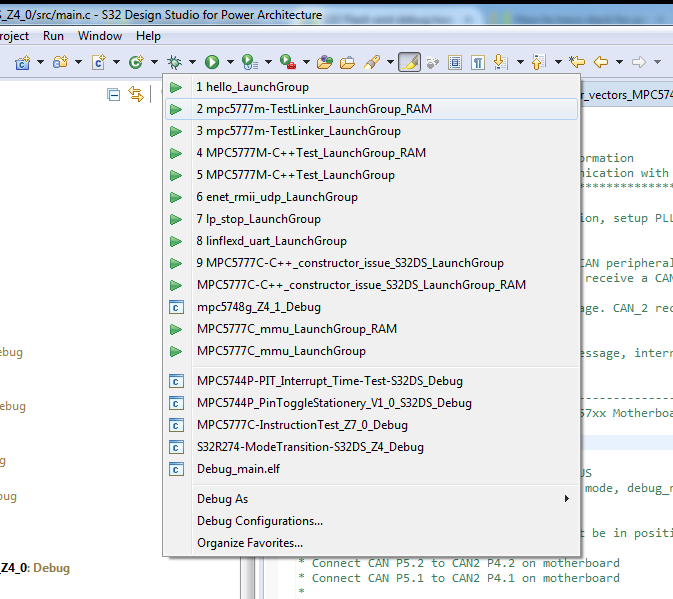Image resolution: width=673 pixels, height=599 pixels.
Task: Click the External Tools run icon
Action: coord(288,63)
